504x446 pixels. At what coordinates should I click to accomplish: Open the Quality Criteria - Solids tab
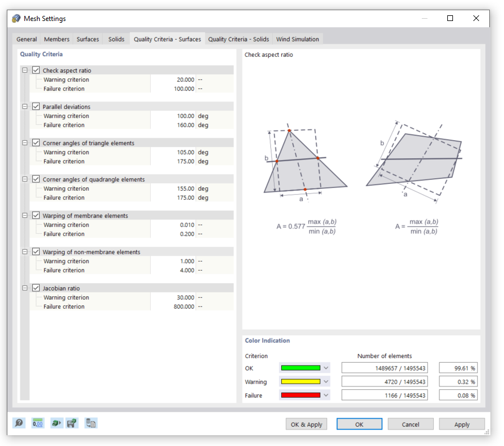(238, 39)
